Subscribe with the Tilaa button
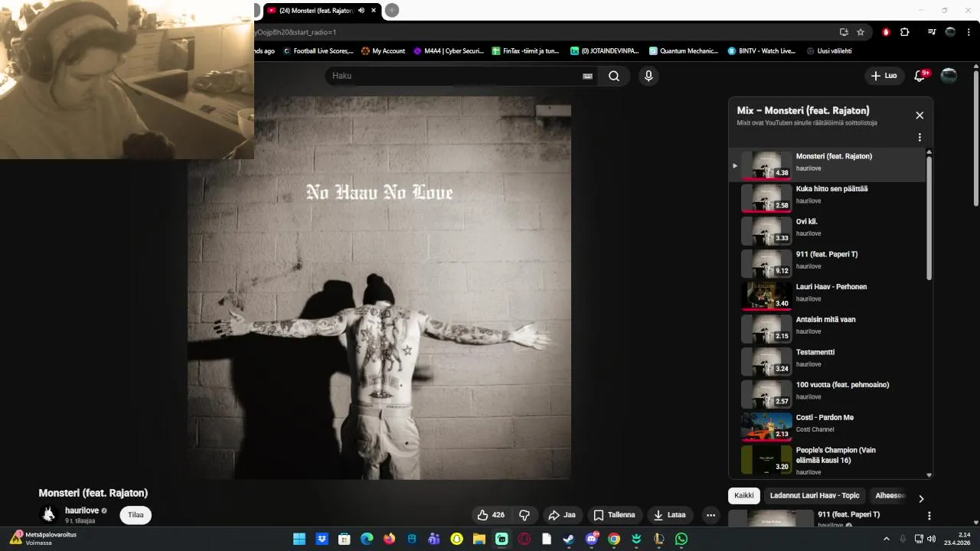The image size is (980, 551). coord(136,515)
